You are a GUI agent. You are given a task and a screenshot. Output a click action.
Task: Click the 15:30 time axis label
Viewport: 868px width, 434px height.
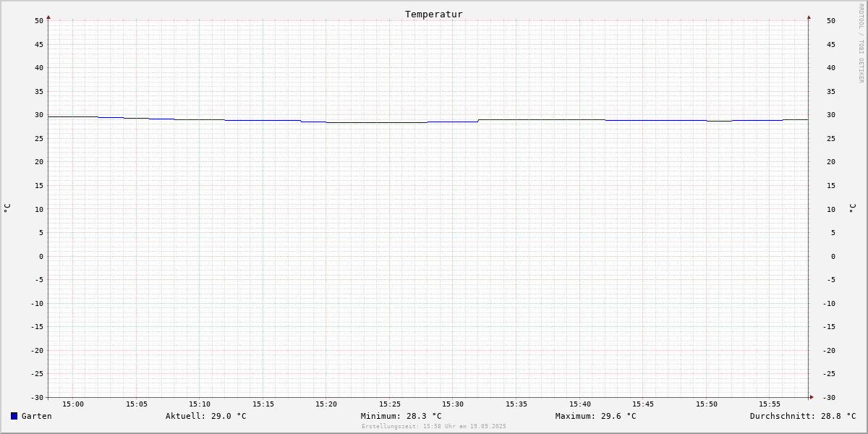[x=453, y=404]
